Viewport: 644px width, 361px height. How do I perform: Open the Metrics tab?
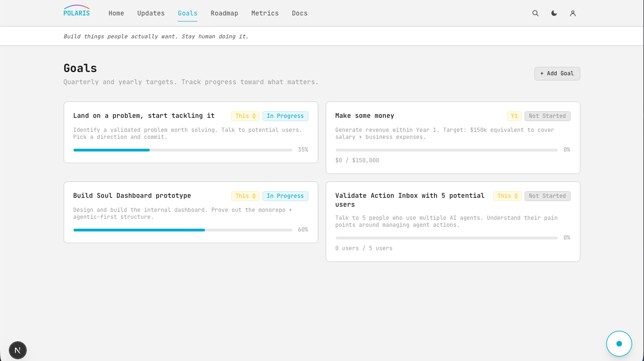click(x=265, y=13)
